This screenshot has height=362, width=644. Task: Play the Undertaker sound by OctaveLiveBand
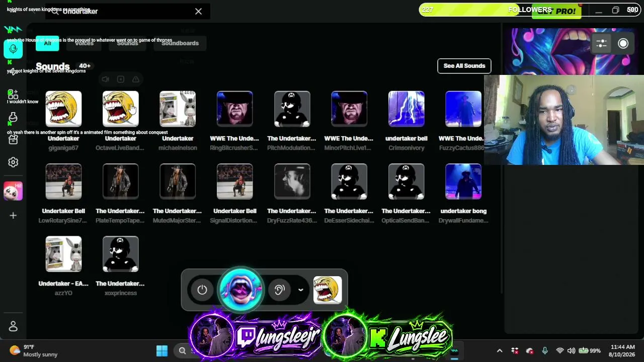[x=121, y=109]
